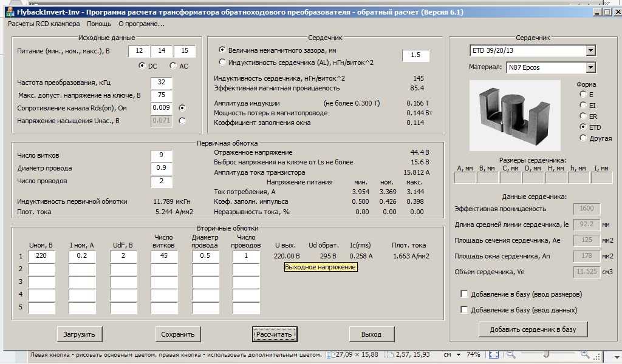The width and height of the screenshot is (622, 364).
Task: Click primary inductance value '11.789 мкГн'
Action: [x=172, y=201]
